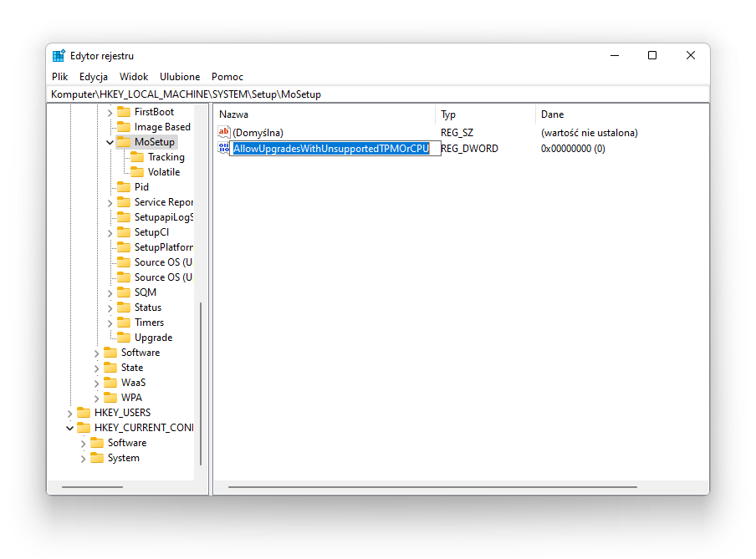Screen dimensions: 756x559
Task: Sort by the Typ column header
Action: (x=485, y=114)
